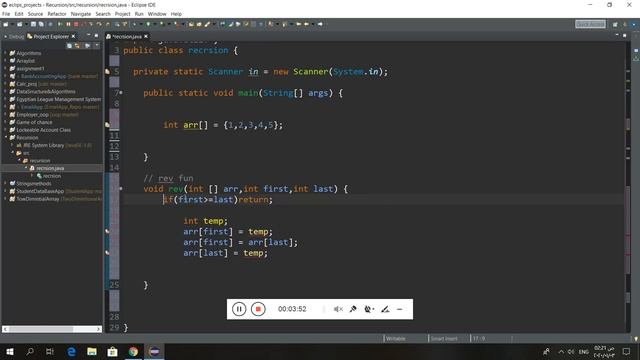The image size is (640, 360).
Task: Click the New file toolbar icon
Action: coord(6,24)
